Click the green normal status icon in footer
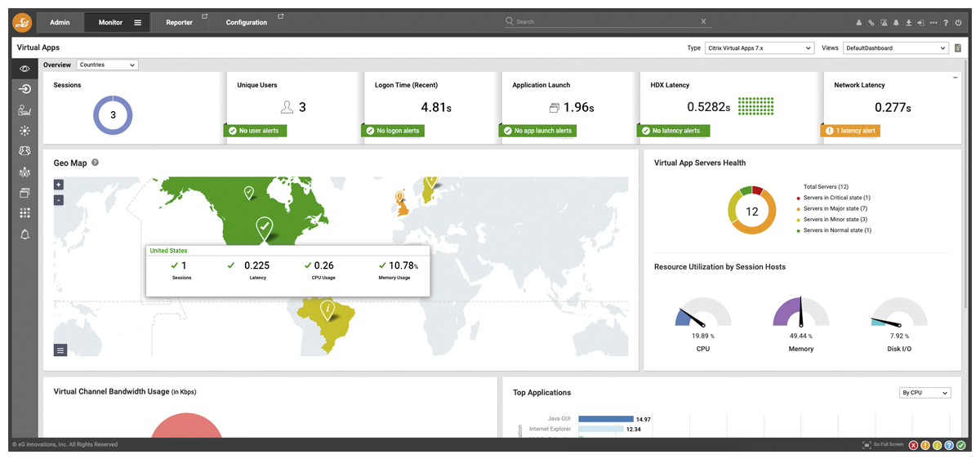Screen dimensions: 980x459 point(962,445)
